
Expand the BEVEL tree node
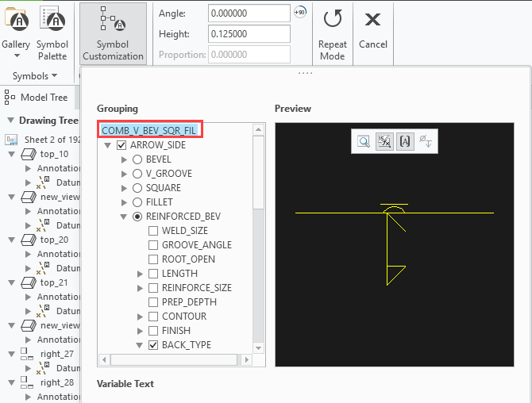coord(124,159)
